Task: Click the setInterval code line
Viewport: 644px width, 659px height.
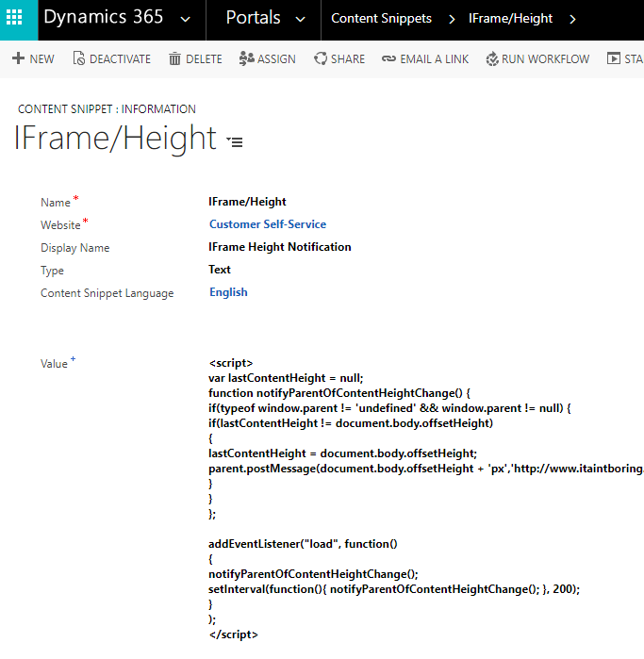Action: pos(394,589)
